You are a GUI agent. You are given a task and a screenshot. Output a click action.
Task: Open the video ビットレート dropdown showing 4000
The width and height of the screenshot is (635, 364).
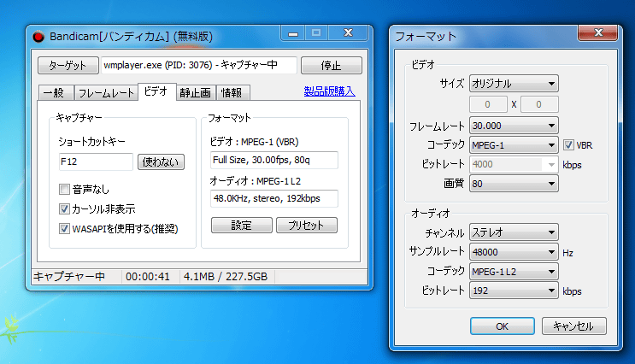[514, 164]
